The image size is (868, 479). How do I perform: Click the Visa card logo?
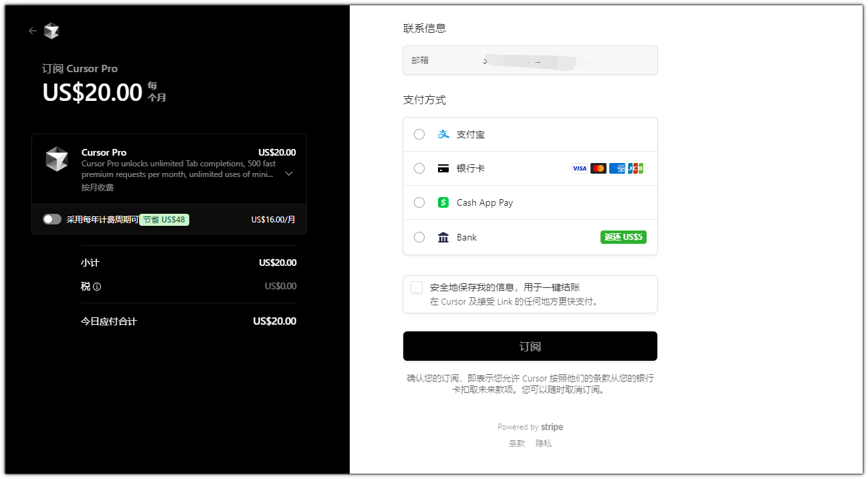[x=580, y=168]
